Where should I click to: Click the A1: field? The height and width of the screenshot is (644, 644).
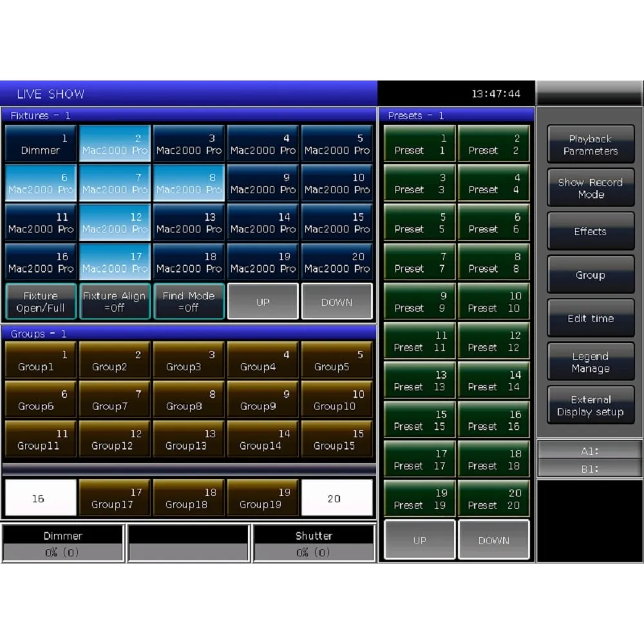[x=590, y=451]
